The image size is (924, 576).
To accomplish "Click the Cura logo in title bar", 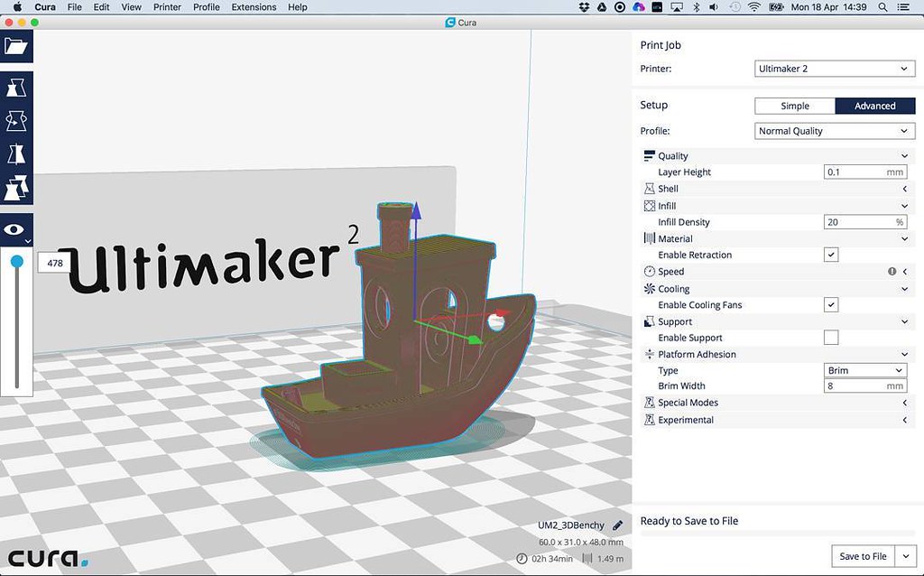I will (450, 23).
